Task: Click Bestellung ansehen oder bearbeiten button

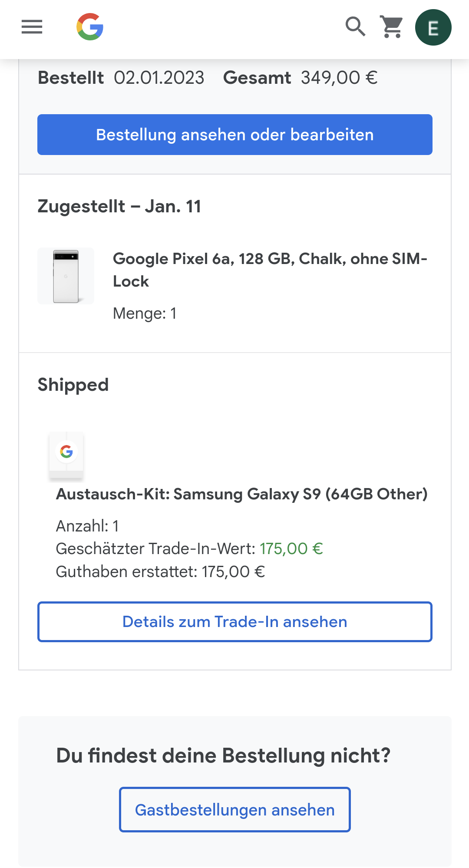Action: 234,135
